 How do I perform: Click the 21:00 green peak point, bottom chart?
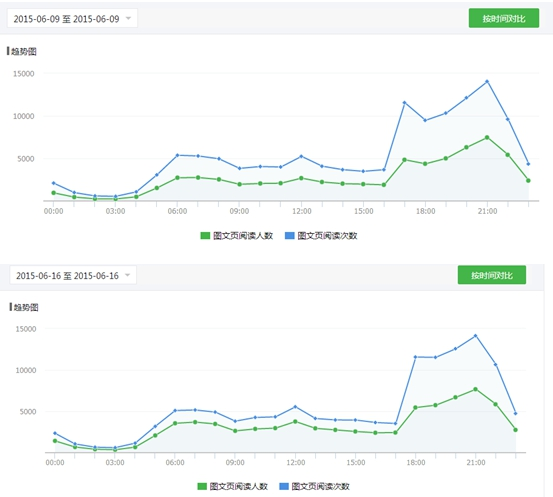click(x=475, y=389)
